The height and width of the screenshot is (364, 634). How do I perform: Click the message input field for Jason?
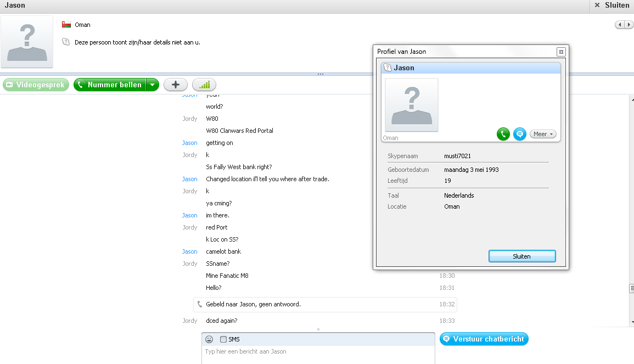coord(318,354)
